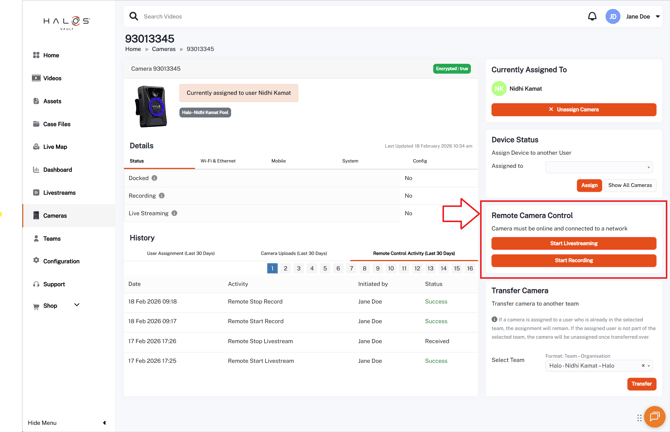Click the Case Files sidebar icon
Screen dimensions: 670x432
pyautogui.click(x=36, y=124)
